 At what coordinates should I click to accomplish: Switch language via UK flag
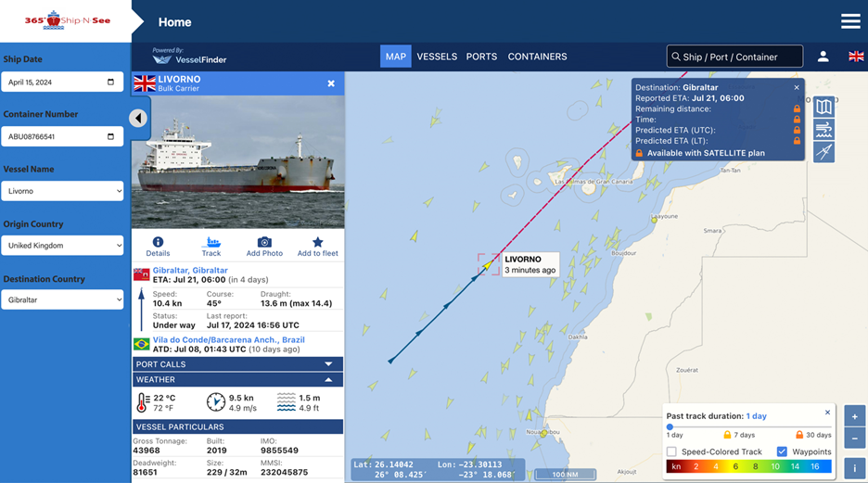point(856,57)
